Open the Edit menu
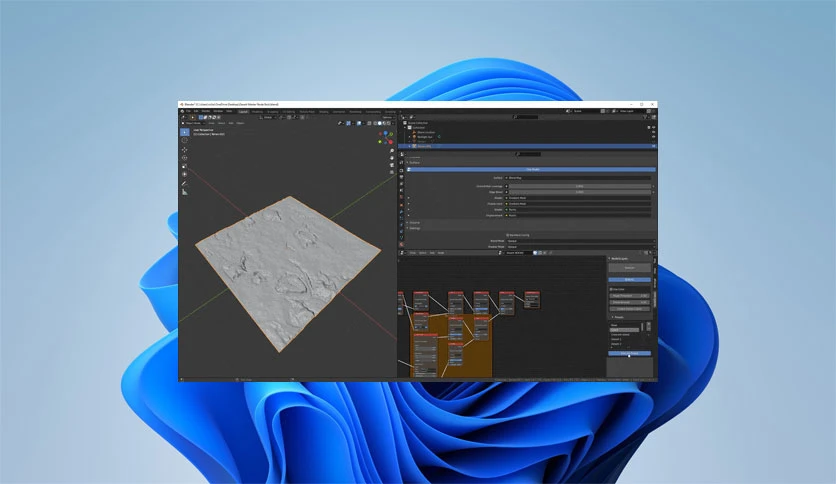The width and height of the screenshot is (836, 484). pos(196,111)
